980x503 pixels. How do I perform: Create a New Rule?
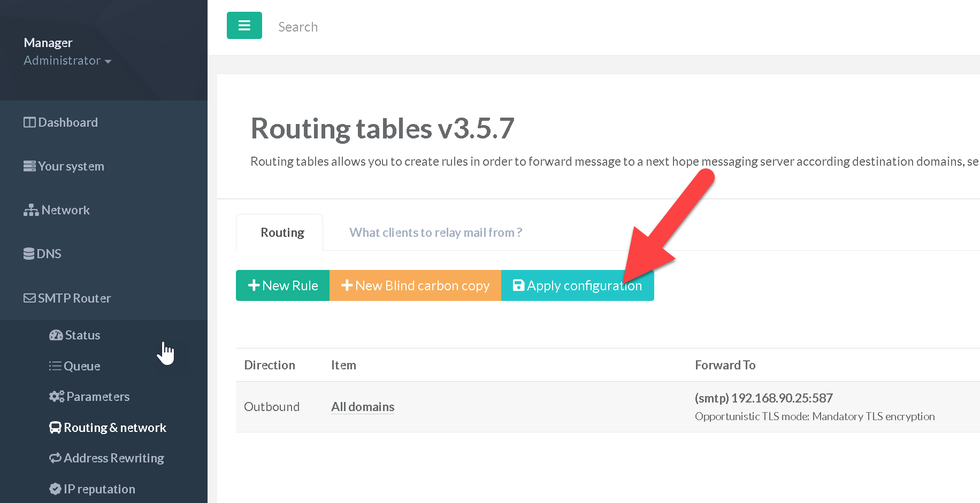(x=282, y=285)
